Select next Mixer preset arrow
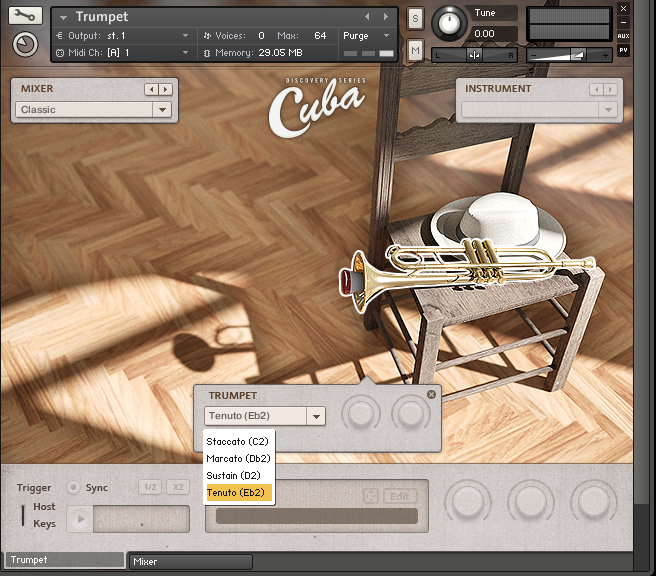This screenshot has width=656, height=576. click(166, 89)
